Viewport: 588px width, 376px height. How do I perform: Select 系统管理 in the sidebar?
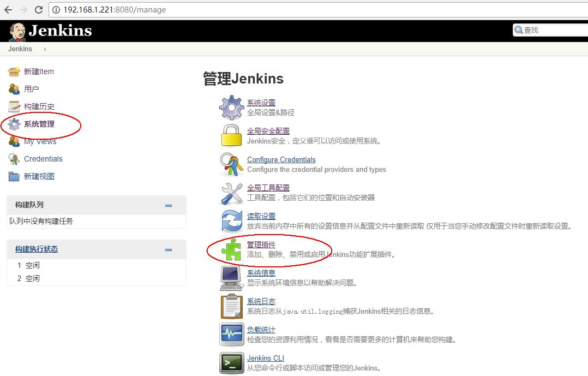(x=39, y=124)
